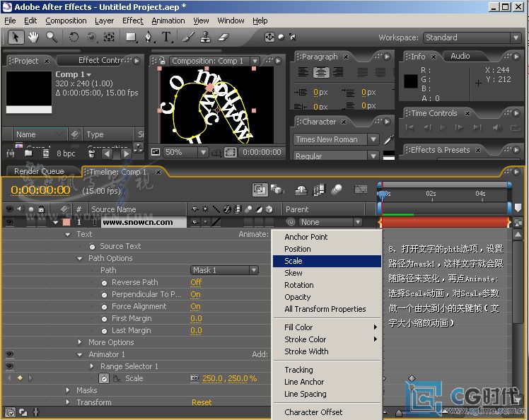This screenshot has width=529, height=420.
Task: Select the Rectangular Mask tool
Action: point(132,37)
